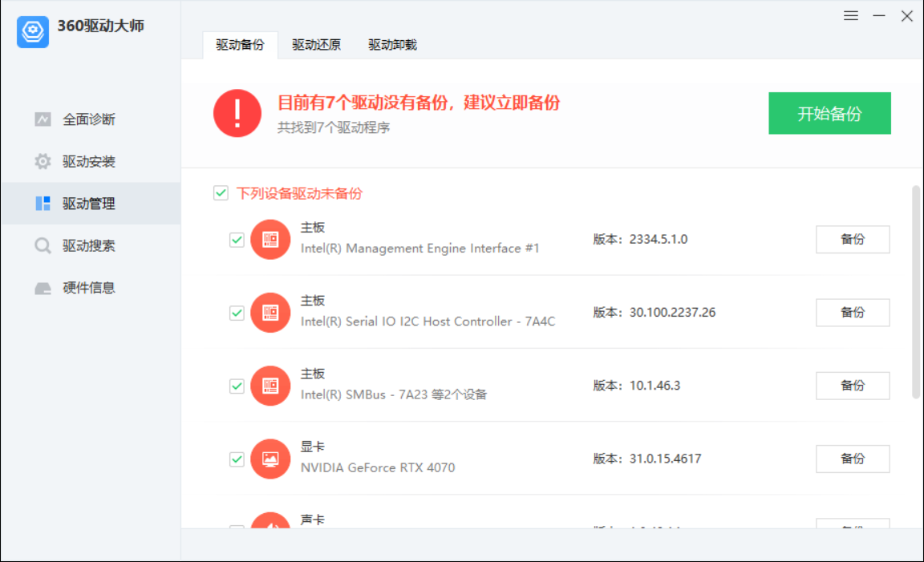Viewport: 924px width, 562px height.
Task: Uncheck Intel Management Engine Interface driver checkbox
Action: [237, 240]
